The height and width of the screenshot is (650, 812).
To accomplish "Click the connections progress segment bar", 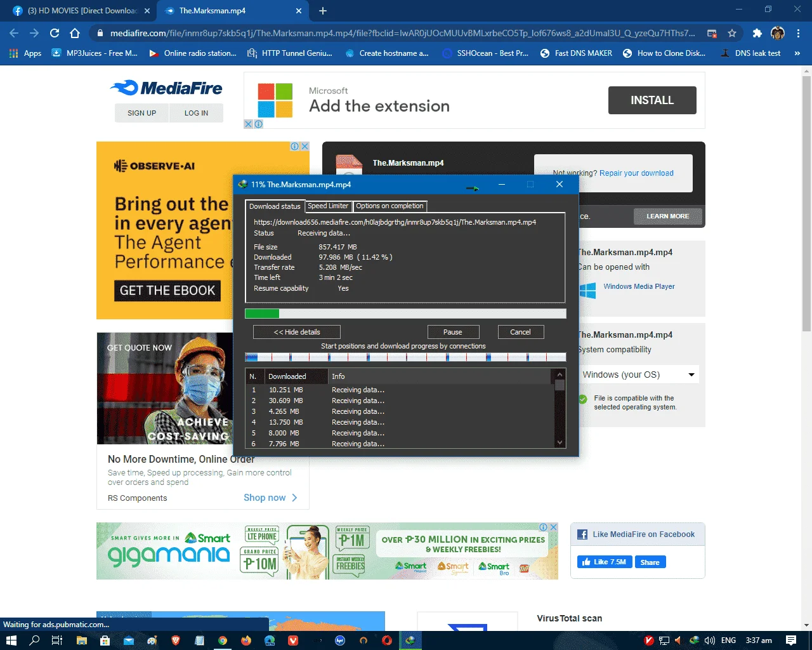I will [x=405, y=357].
